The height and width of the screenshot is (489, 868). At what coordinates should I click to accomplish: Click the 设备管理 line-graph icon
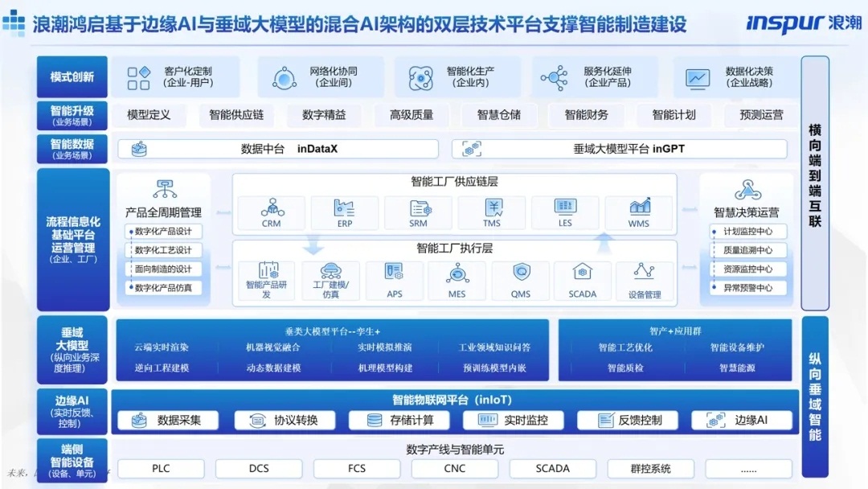pyautogui.click(x=644, y=271)
